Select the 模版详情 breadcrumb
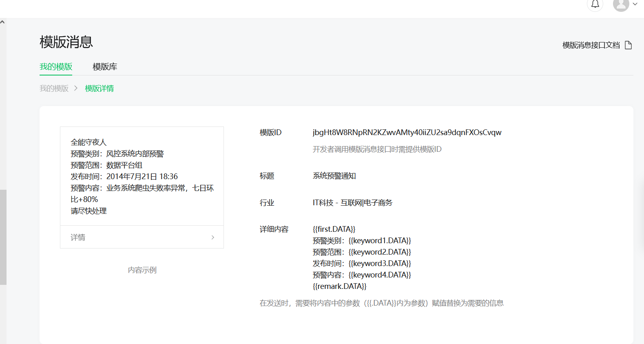This screenshot has height=344, width=644. pyautogui.click(x=99, y=89)
